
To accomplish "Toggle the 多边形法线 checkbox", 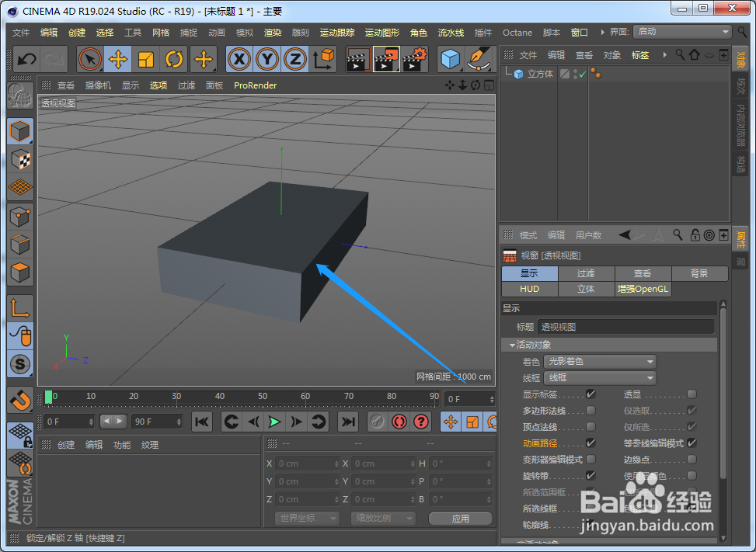I will tap(591, 411).
